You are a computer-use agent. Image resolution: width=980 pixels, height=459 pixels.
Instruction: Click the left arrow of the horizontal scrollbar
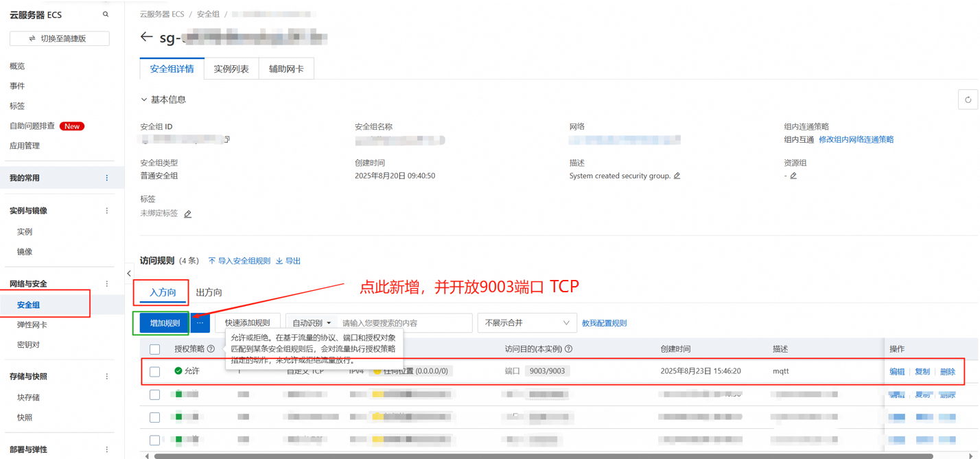coord(146,456)
